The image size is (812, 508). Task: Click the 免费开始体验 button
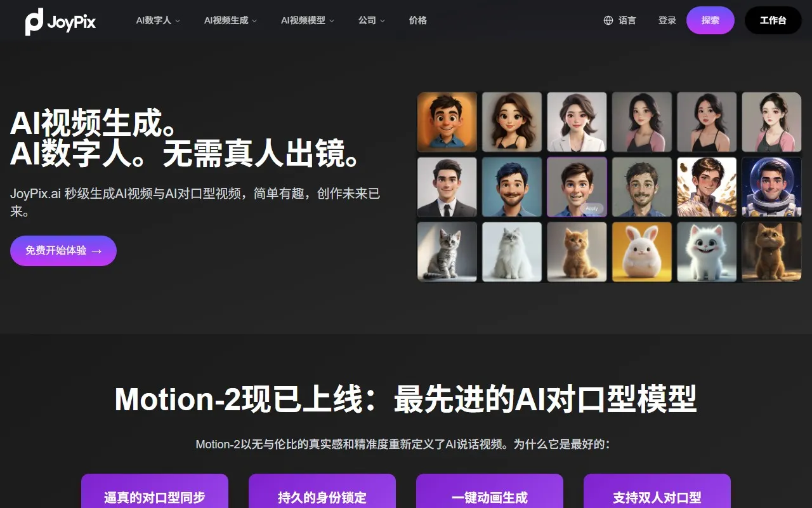point(63,251)
